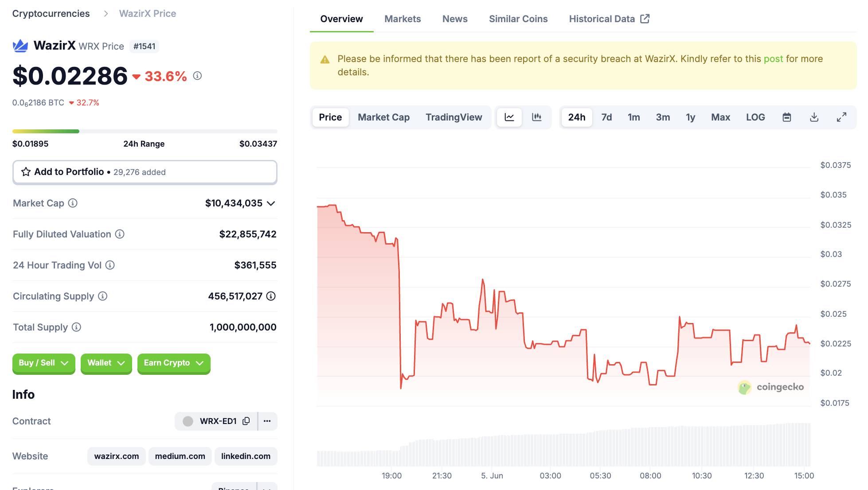
Task: Expand chart to fullscreen
Action: point(841,117)
